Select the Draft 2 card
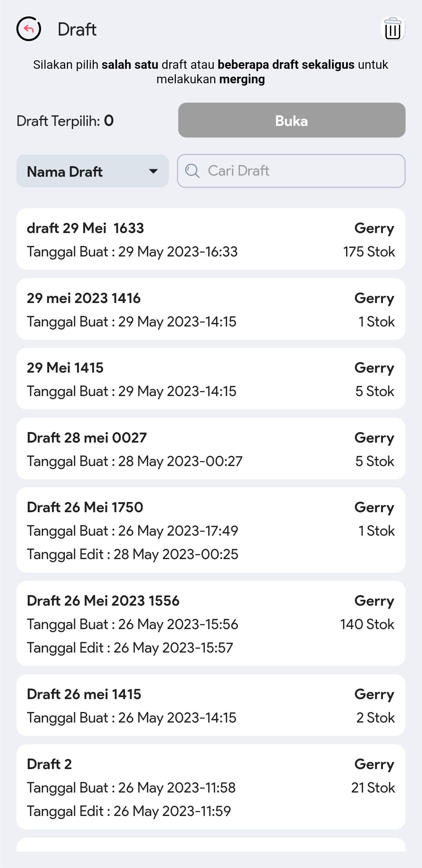This screenshot has width=422, height=868. [x=211, y=787]
